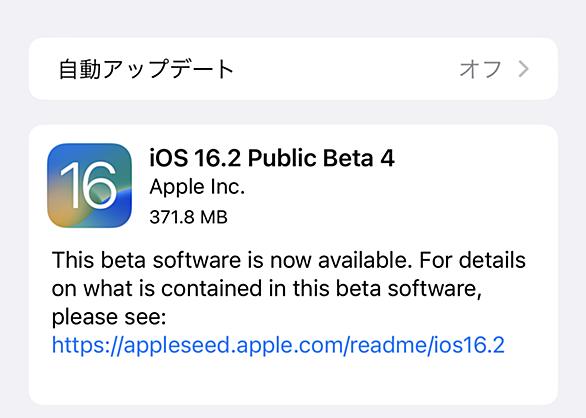Click the 371.8 MB file size text

(x=188, y=217)
